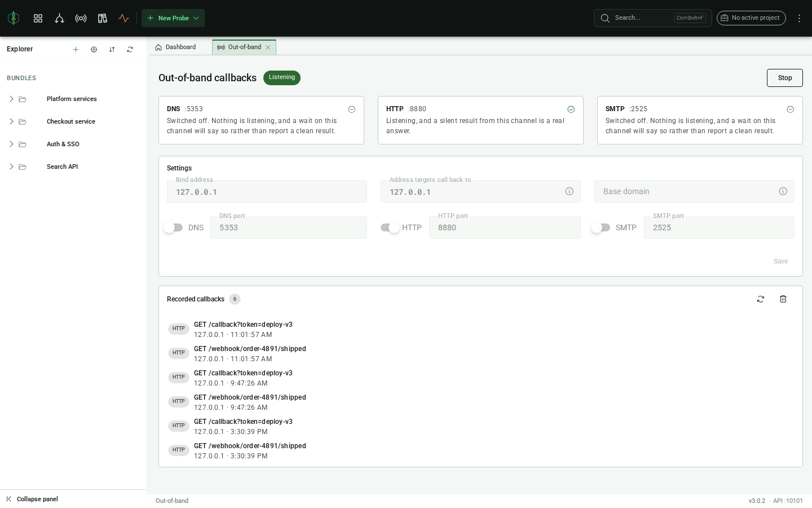The image size is (812, 508).
Task: Refresh the Explorer panel
Action: tap(130, 50)
